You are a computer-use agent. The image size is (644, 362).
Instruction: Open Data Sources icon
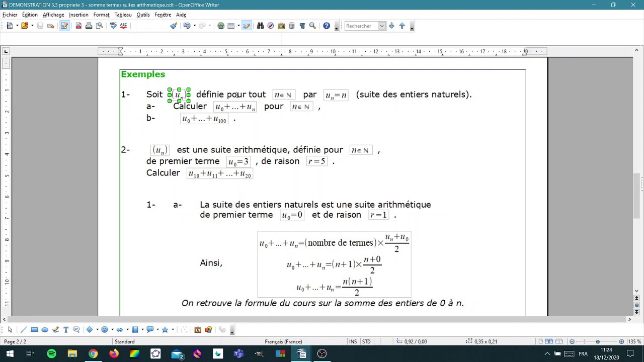tap(291, 26)
